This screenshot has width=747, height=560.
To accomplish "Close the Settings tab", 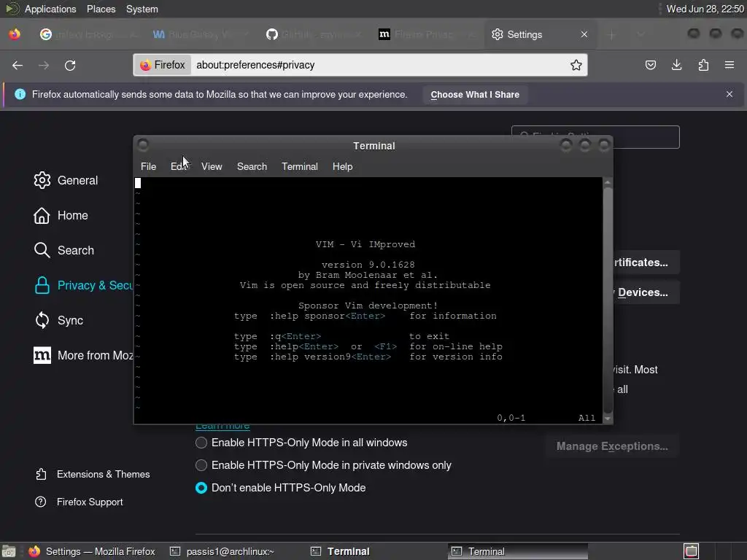I will pos(584,34).
